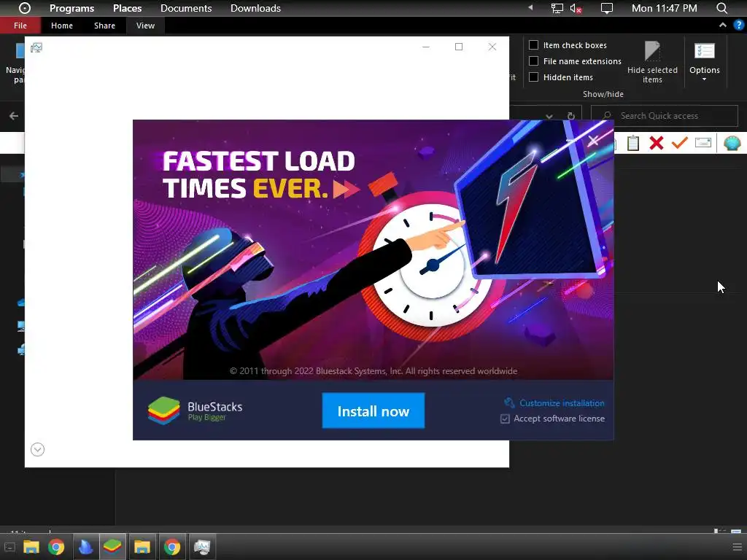Click the blue wizard hat taskbar icon
Image resolution: width=747 pixels, height=560 pixels.
coord(86,547)
